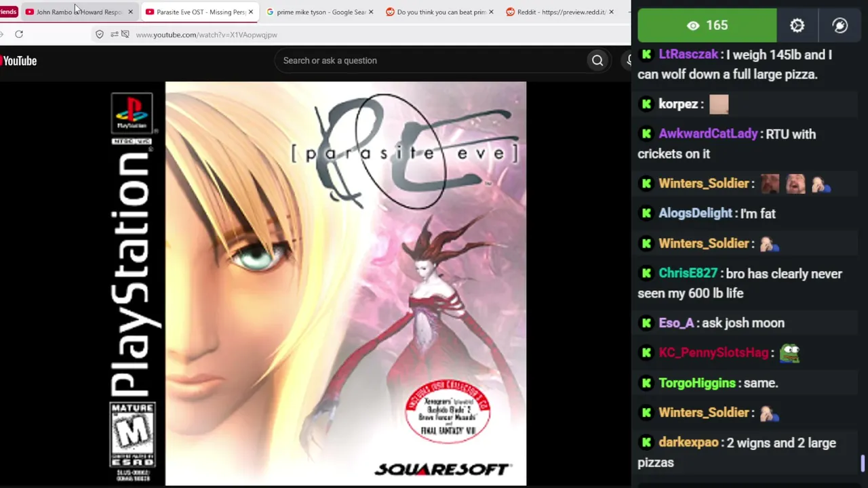The height and width of the screenshot is (488, 868).
Task: Click Kick badge next to LtRasczak
Action: (646, 55)
